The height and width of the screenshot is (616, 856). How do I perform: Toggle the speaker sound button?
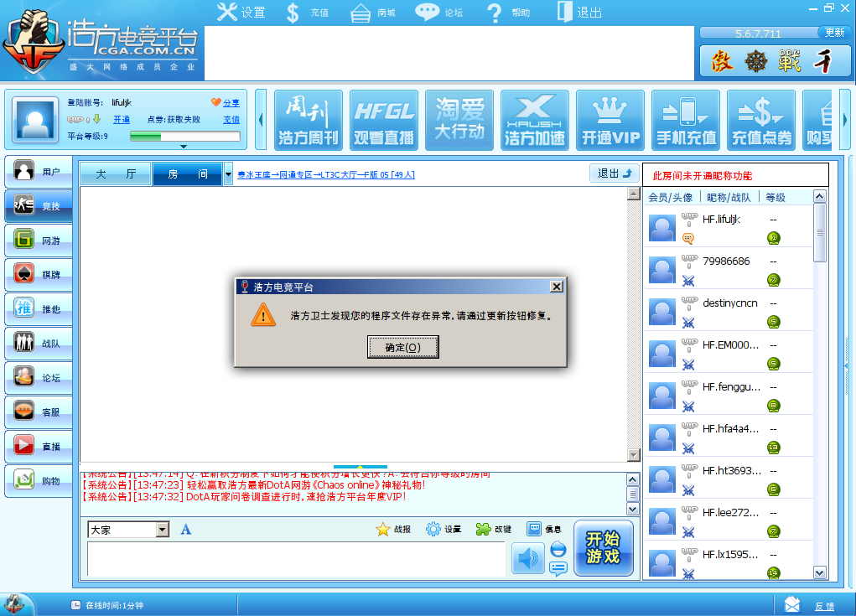click(528, 559)
